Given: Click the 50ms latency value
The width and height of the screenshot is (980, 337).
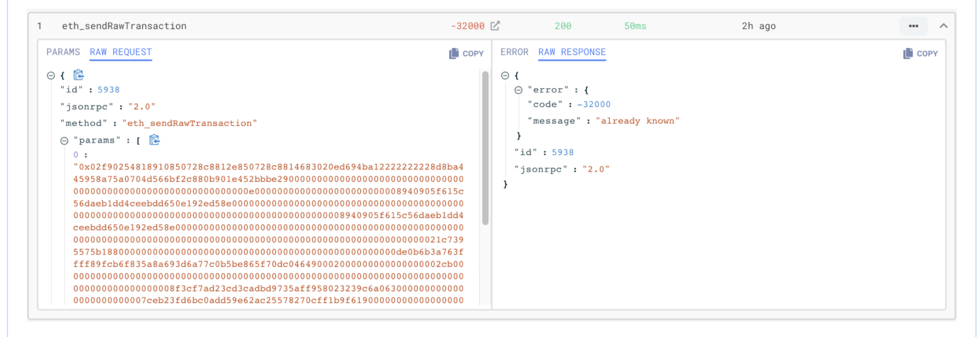Looking at the screenshot, I should (635, 26).
